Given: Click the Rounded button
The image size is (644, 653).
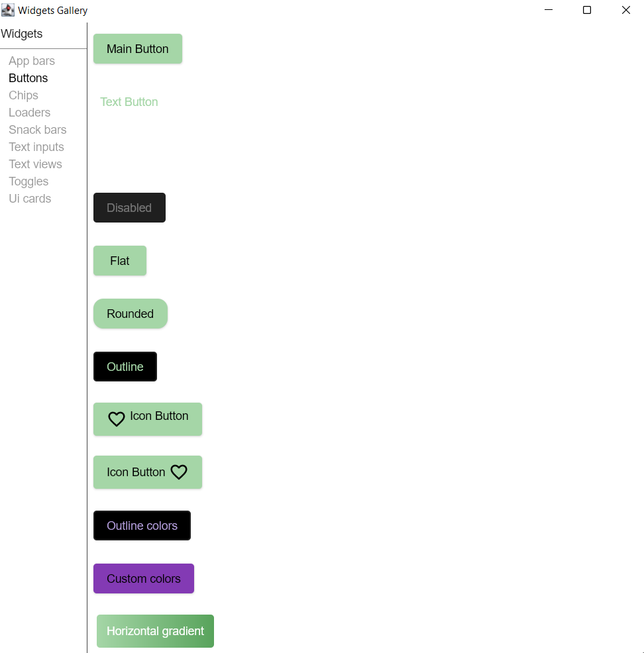Looking at the screenshot, I should click(130, 313).
